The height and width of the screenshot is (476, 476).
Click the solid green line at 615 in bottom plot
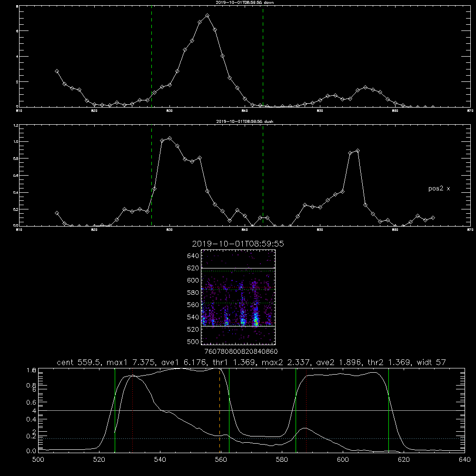(388, 410)
